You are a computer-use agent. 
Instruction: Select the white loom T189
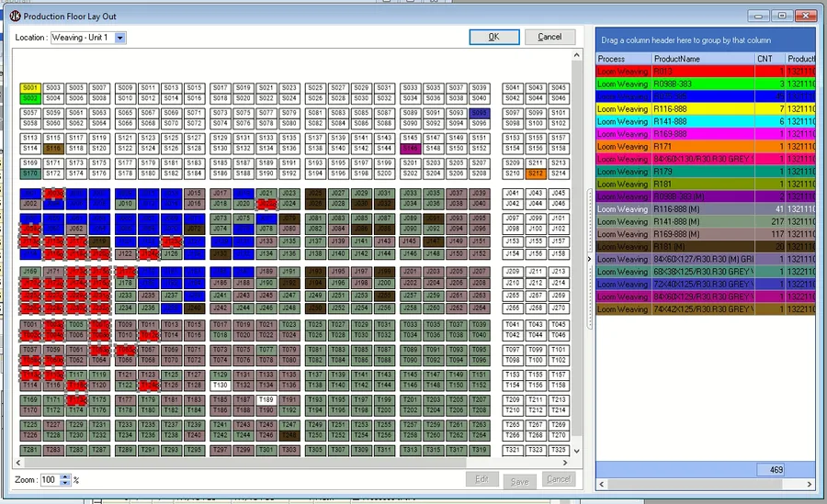266,399
